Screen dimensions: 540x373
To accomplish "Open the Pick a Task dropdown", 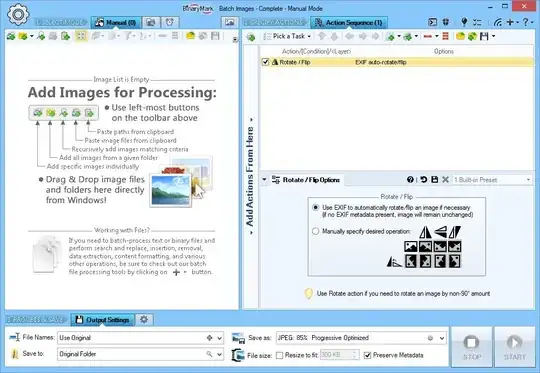I will point(287,36).
